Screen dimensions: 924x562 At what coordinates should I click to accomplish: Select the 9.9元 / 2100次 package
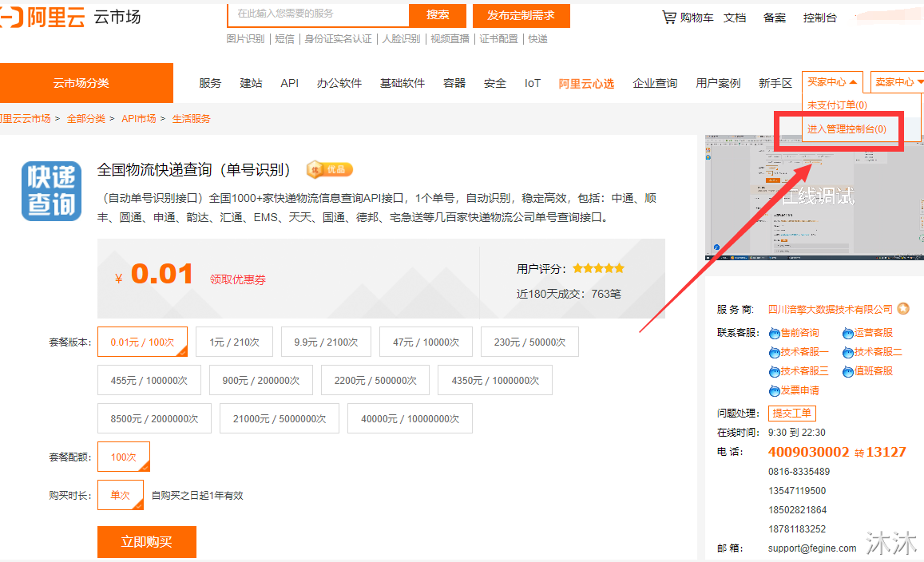click(326, 342)
